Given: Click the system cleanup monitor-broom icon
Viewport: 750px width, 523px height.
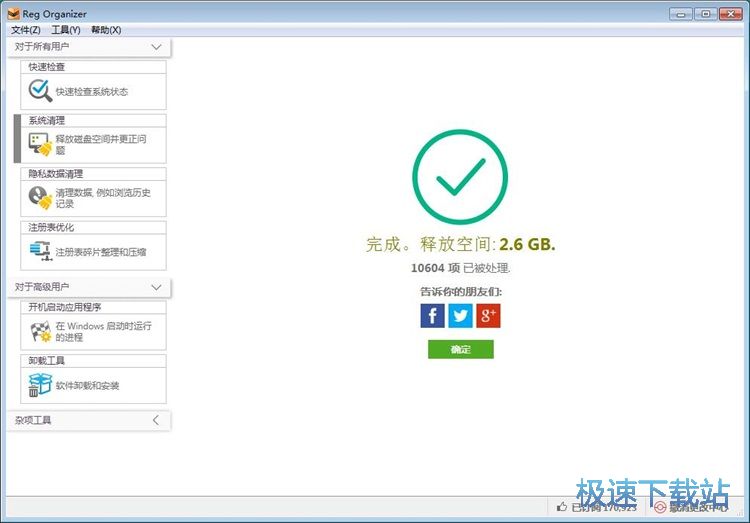Looking at the screenshot, I should tap(40, 145).
